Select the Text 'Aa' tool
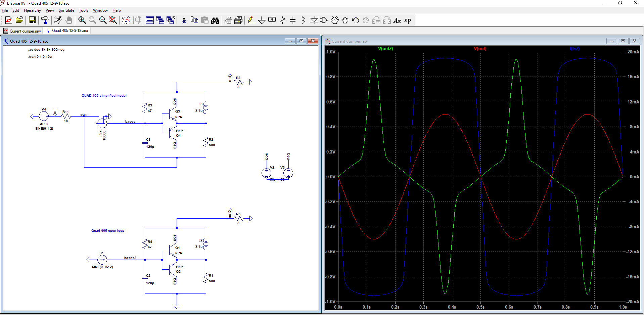The width and height of the screenshot is (644, 315). pyautogui.click(x=397, y=20)
